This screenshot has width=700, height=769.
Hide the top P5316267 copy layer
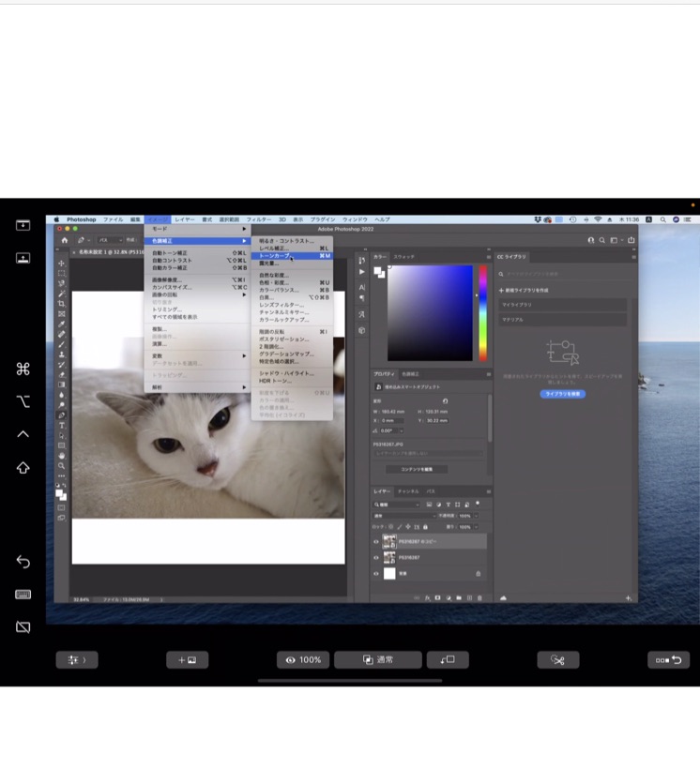(x=376, y=542)
